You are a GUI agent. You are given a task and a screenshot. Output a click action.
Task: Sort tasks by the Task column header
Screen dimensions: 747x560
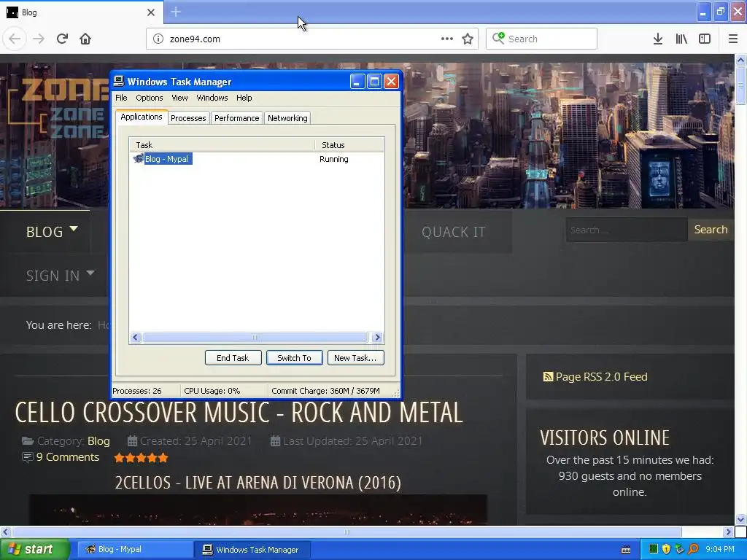222,145
